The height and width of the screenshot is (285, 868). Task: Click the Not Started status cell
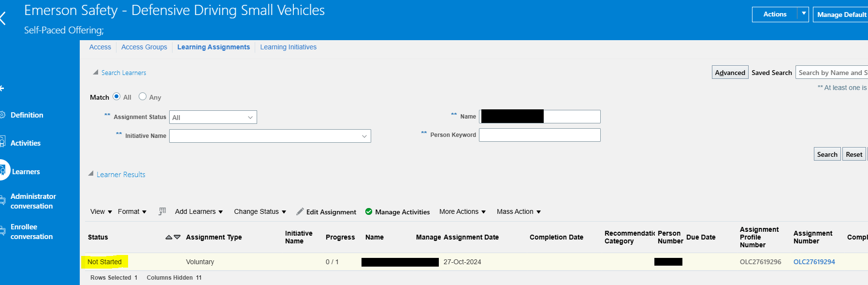pos(104,262)
